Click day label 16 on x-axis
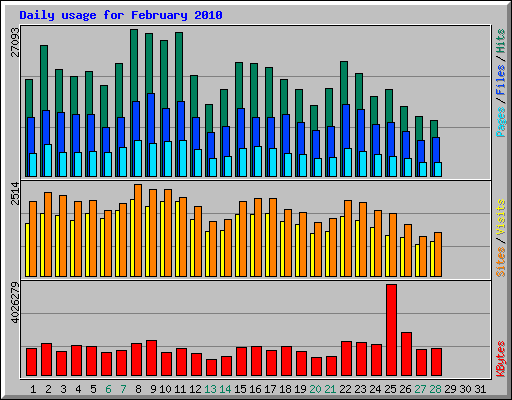 255,389
